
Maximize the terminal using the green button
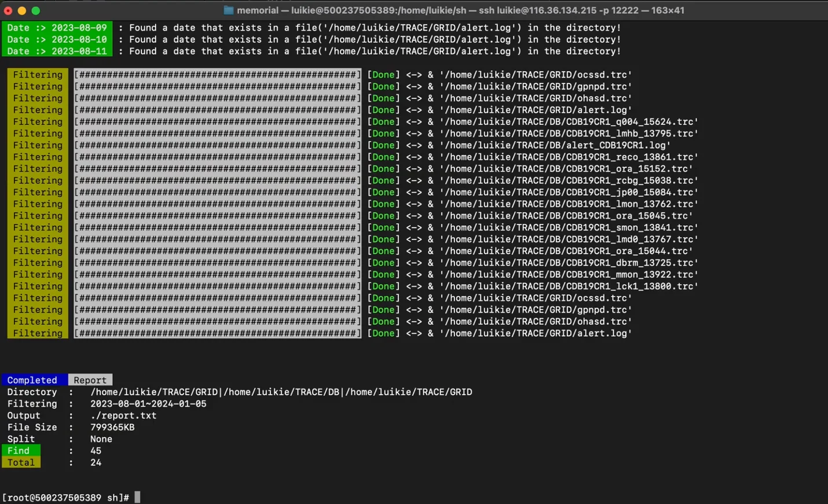pyautogui.click(x=36, y=10)
